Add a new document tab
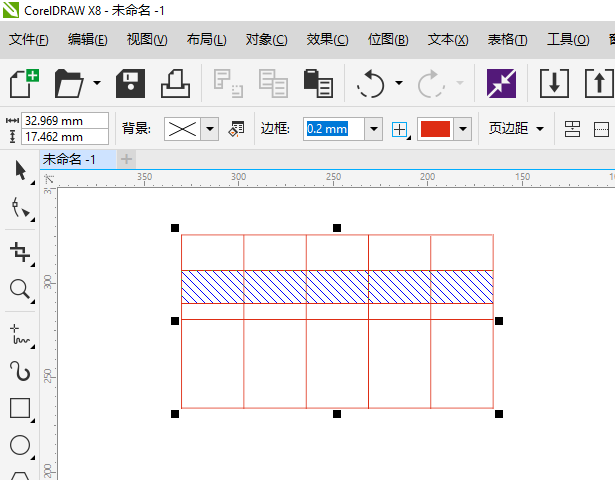The height and width of the screenshot is (480, 615). point(126,159)
